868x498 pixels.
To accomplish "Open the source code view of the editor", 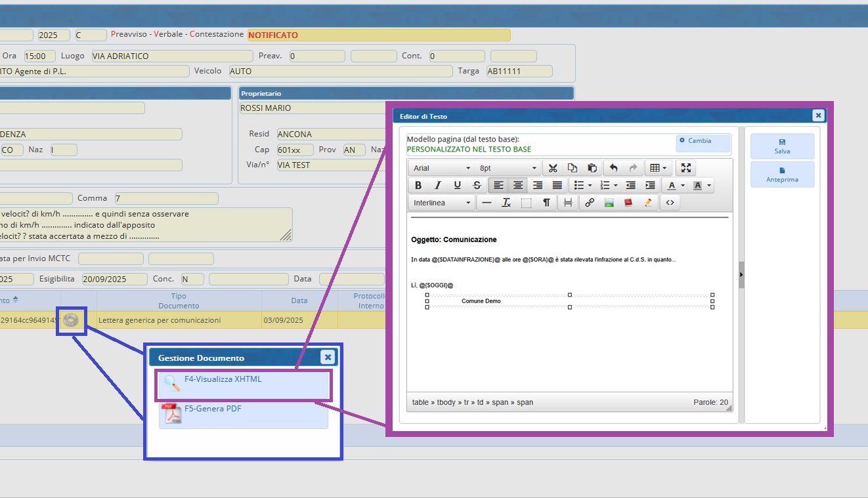I will 670,203.
